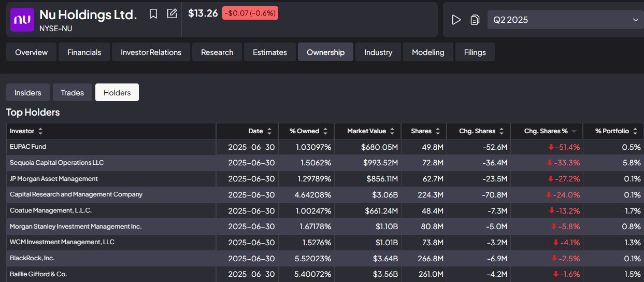
Task: Click the -27.2% change for JP Morgan
Action: tap(564, 179)
